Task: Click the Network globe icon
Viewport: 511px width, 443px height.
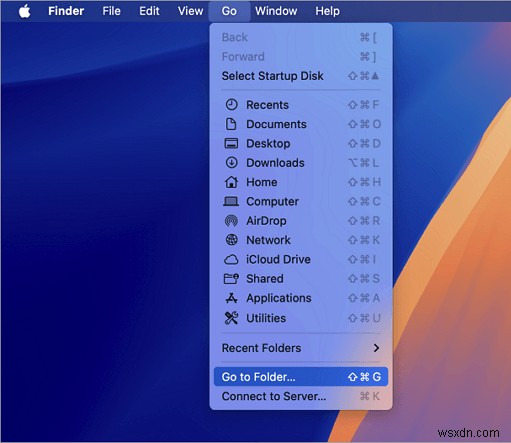Action: pyautogui.click(x=231, y=240)
